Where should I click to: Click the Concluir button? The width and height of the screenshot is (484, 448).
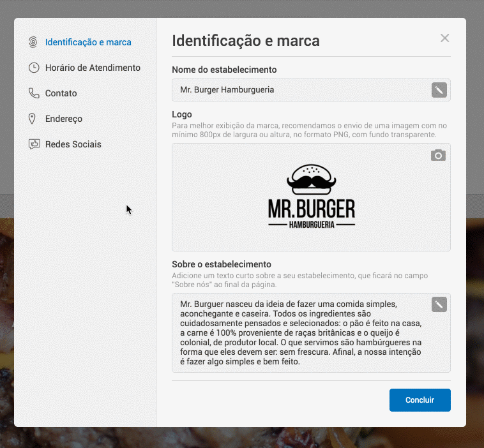click(420, 400)
